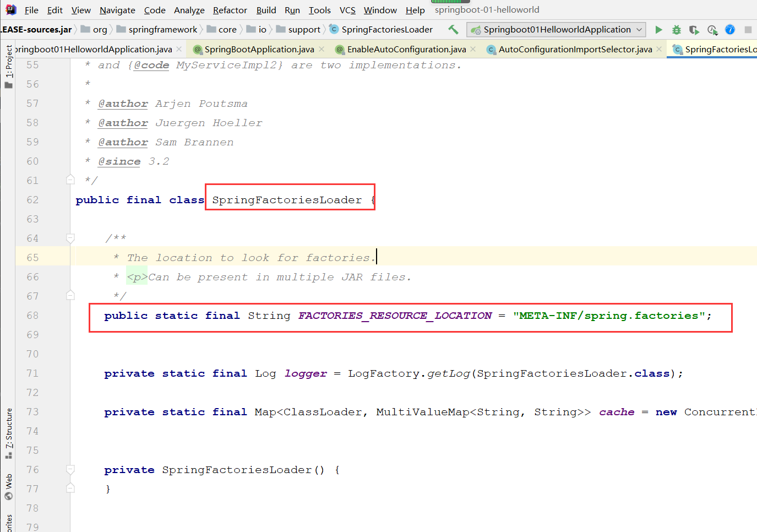
Task: Click the @author tag before Arjen Poutsma
Action: (x=123, y=104)
